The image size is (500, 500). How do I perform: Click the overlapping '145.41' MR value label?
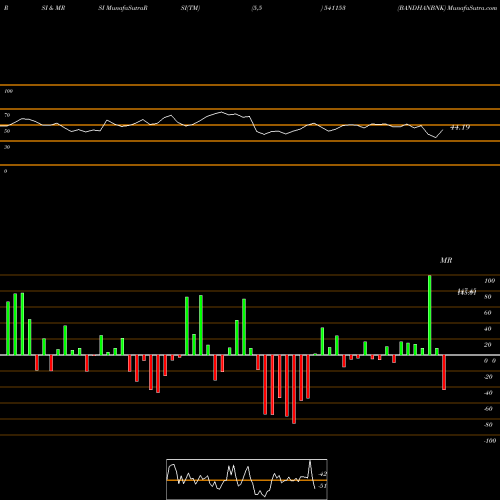pyautogui.click(x=466, y=292)
